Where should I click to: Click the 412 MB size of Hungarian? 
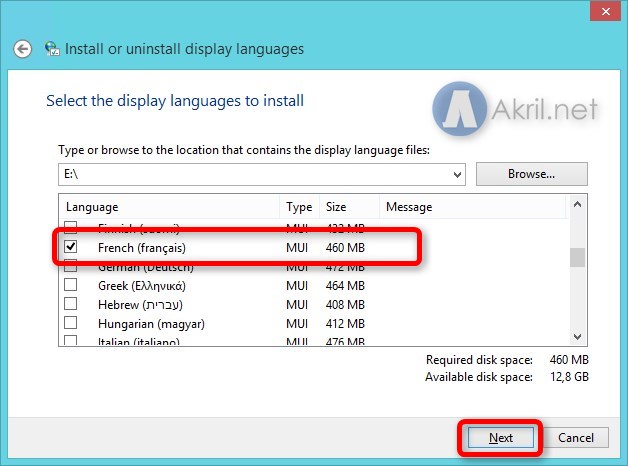pos(345,323)
